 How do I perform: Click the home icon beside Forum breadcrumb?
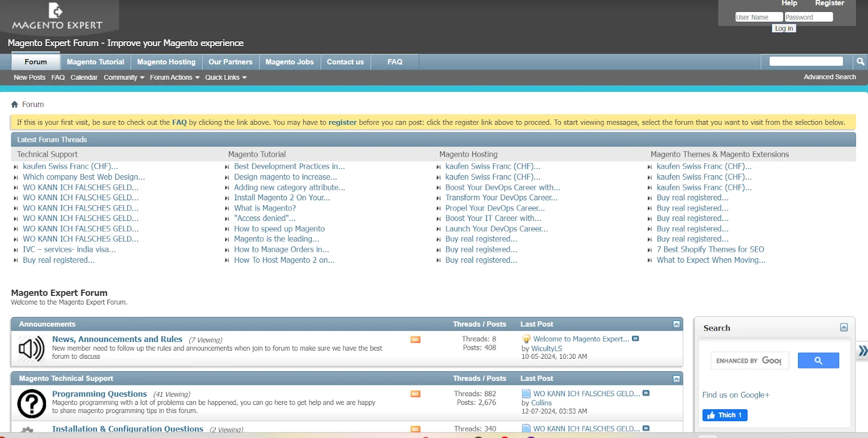pos(15,104)
